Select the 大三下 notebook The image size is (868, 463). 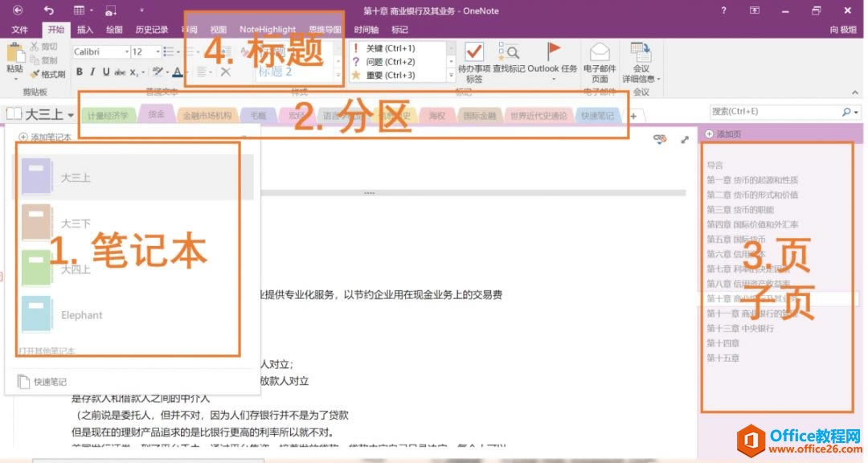[x=133, y=223]
